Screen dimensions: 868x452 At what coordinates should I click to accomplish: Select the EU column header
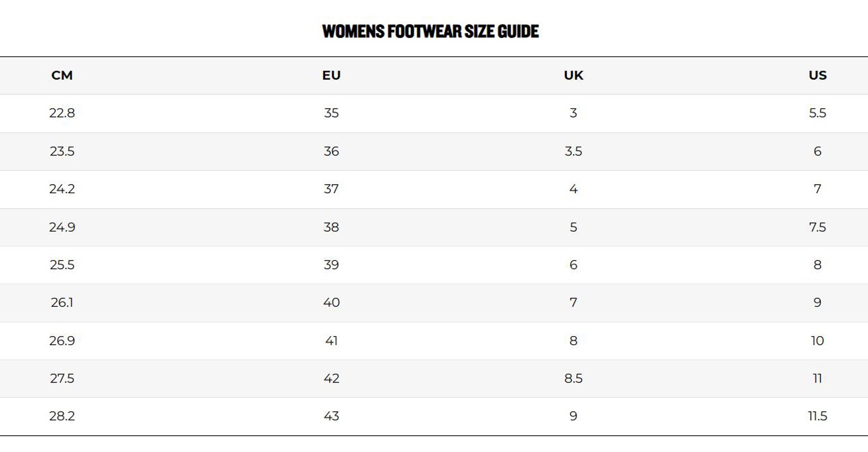coord(331,75)
